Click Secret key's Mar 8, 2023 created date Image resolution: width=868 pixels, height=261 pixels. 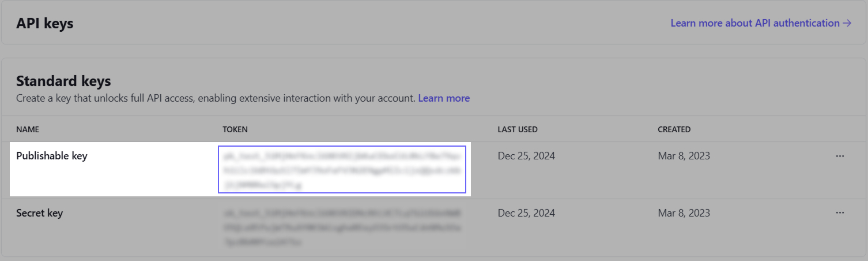[x=684, y=213]
